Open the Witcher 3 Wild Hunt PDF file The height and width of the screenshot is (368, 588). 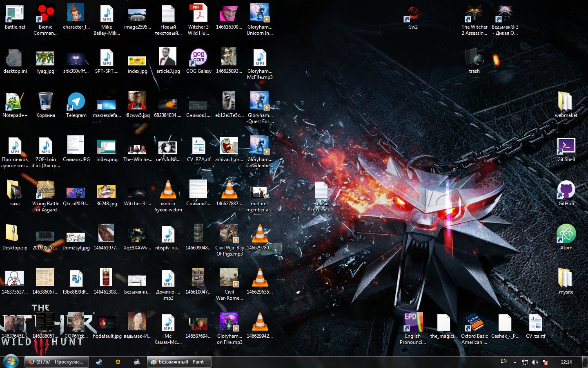[x=198, y=20]
